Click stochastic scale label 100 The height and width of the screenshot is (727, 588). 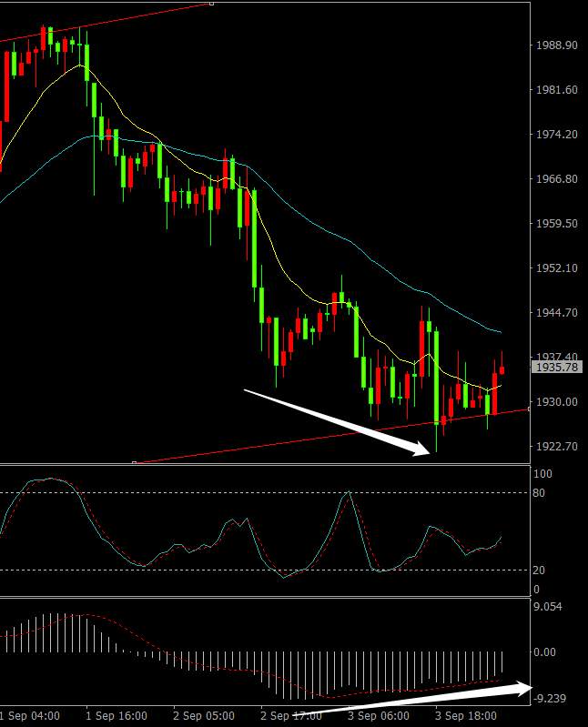click(542, 474)
